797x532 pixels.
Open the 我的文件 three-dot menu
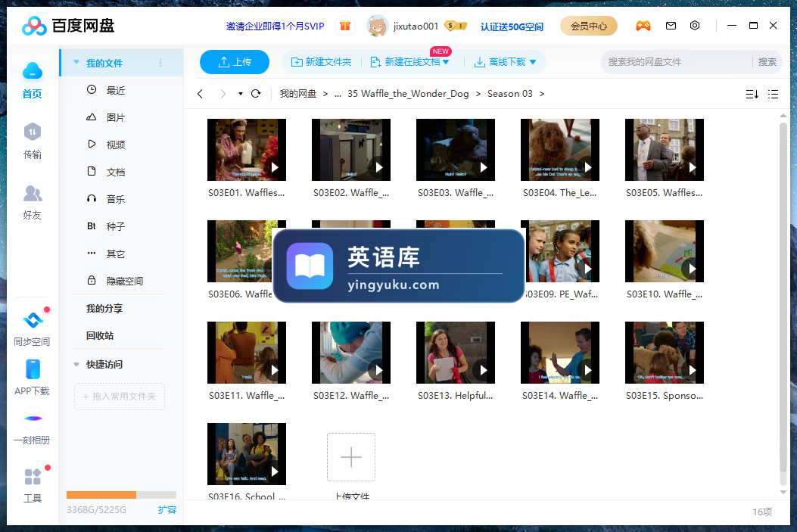pos(160,63)
